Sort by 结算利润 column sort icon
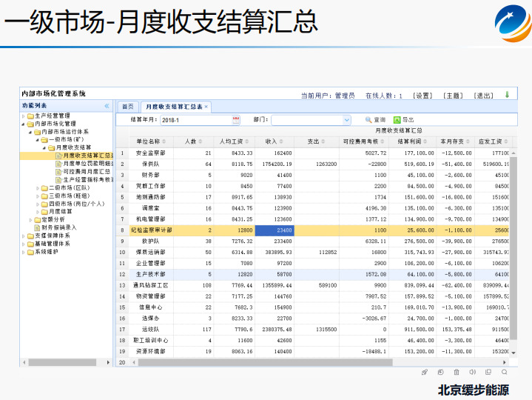Screen dimensions: 532x400 425,141
